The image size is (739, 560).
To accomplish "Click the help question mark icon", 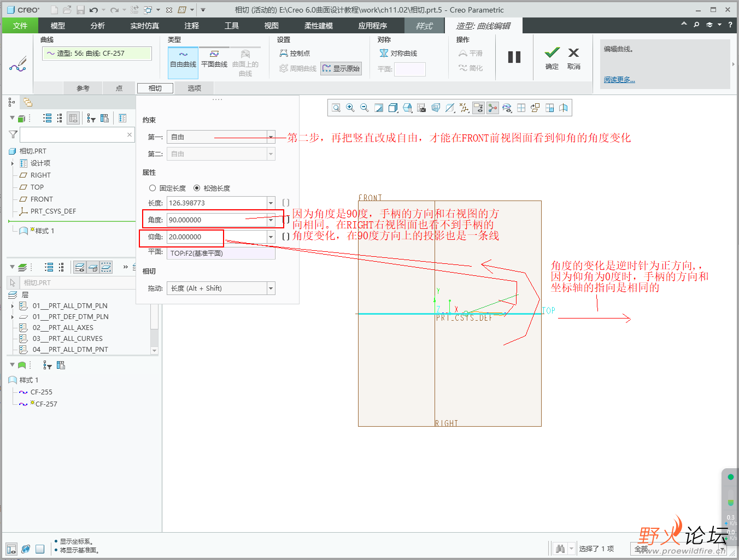I will [x=730, y=25].
